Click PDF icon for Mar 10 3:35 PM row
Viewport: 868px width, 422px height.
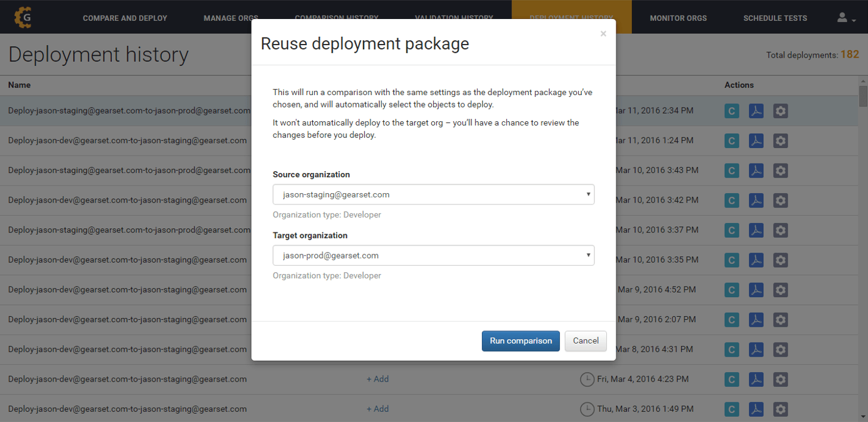(x=756, y=260)
